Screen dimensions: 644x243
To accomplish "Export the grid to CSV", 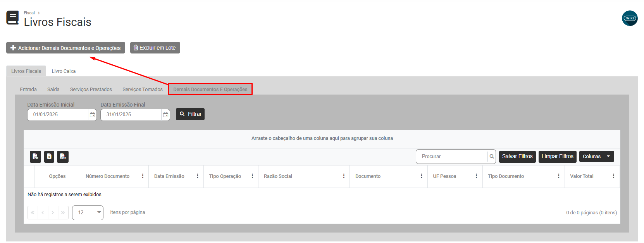I will pyautogui.click(x=63, y=157).
